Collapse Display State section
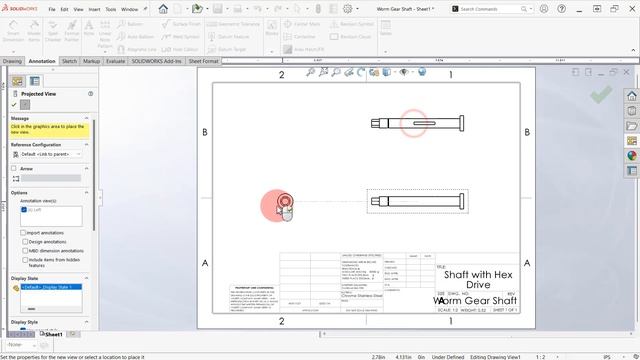640x360 pixels. coord(87,278)
